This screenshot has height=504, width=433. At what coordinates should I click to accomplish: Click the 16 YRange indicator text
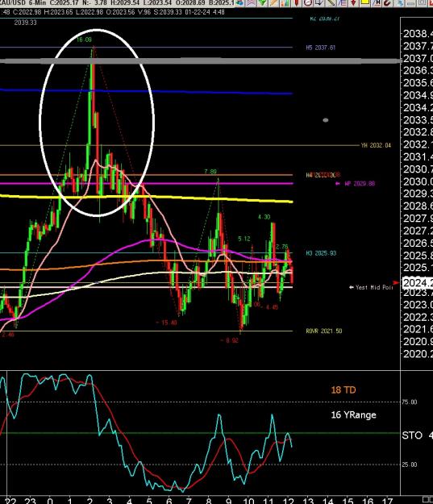click(354, 414)
